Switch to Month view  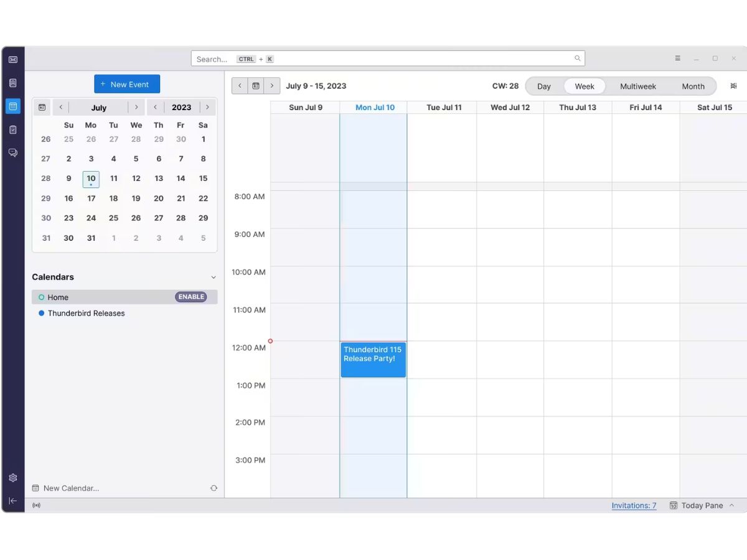[x=693, y=86]
